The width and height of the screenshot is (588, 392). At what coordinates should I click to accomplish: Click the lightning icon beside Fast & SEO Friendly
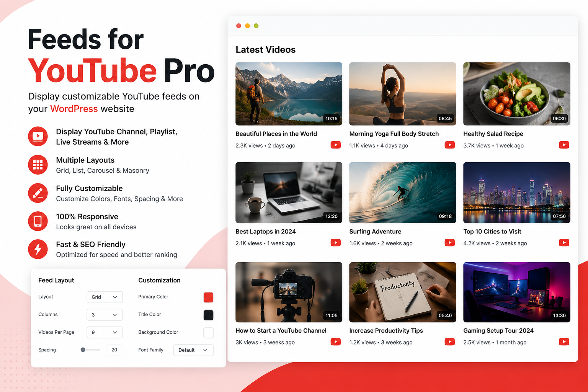click(38, 249)
